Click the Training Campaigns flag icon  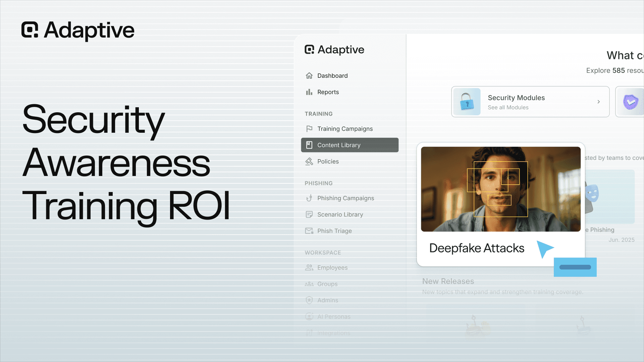[x=309, y=129]
